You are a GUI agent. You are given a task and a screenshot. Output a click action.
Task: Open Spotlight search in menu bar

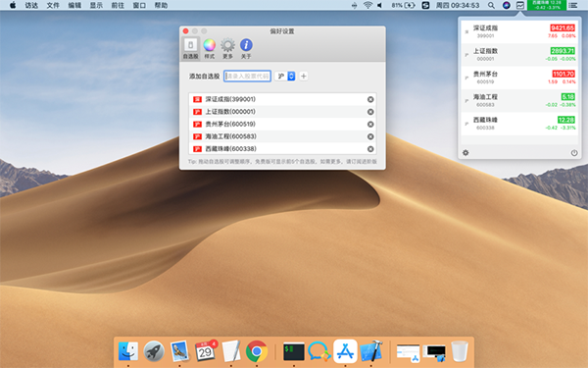tap(491, 5)
